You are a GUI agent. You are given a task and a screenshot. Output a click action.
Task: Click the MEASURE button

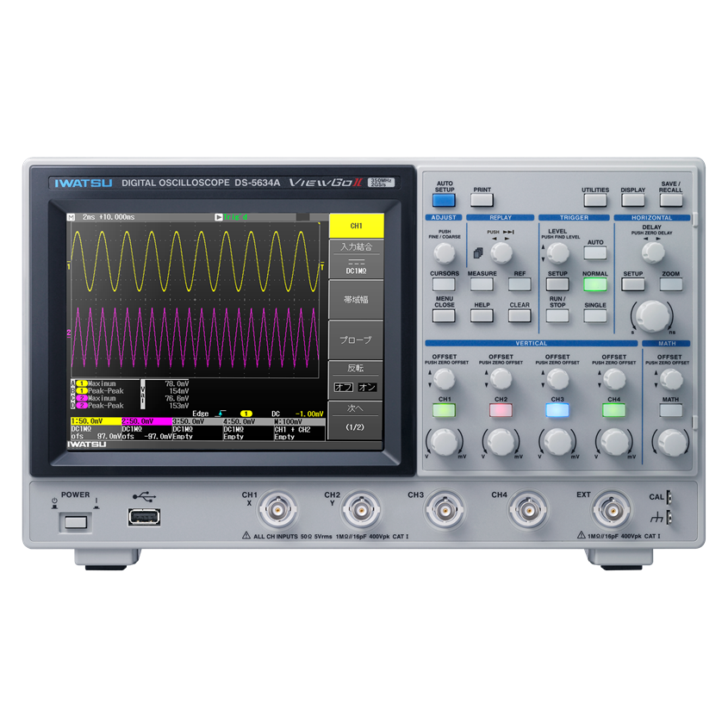coord(482,284)
